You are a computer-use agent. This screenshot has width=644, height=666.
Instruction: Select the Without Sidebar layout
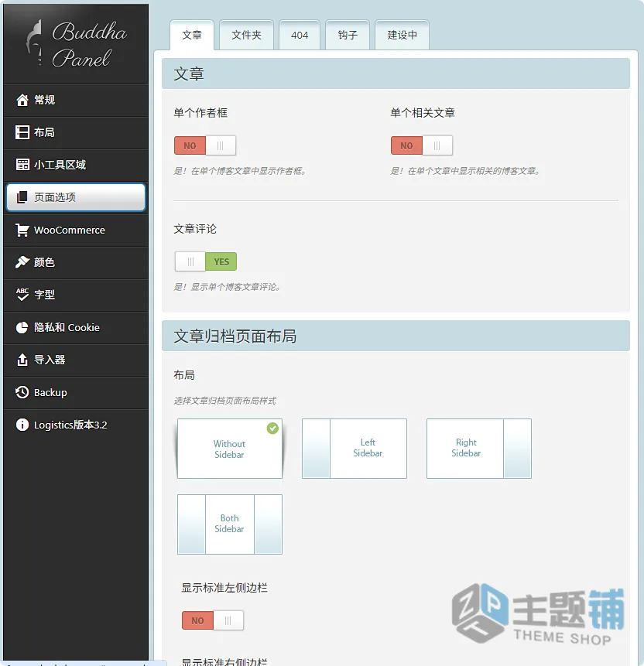click(x=230, y=449)
